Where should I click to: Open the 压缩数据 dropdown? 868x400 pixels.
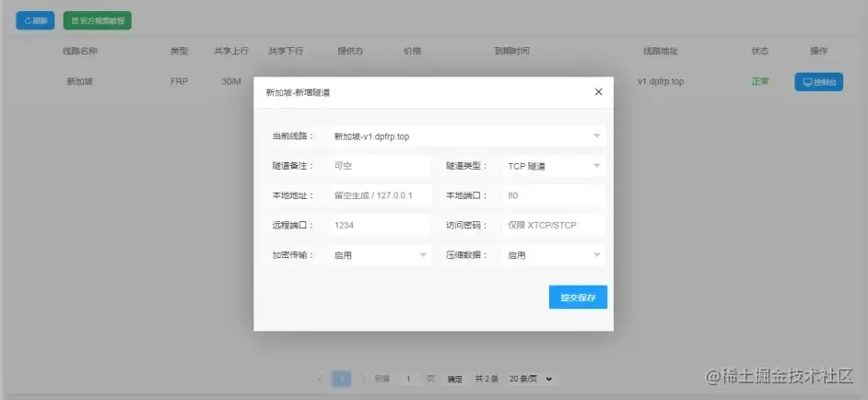click(554, 255)
